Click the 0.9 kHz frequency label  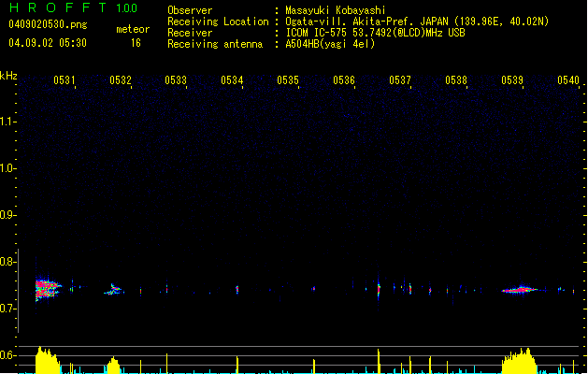click(x=8, y=215)
